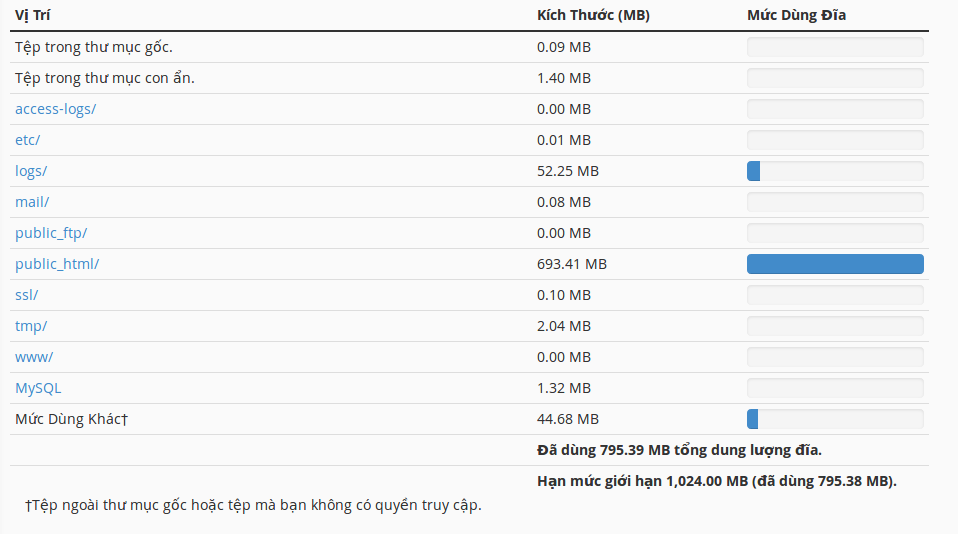958x534 pixels.
Task: Open the etc/ directory link
Action: tap(27, 140)
